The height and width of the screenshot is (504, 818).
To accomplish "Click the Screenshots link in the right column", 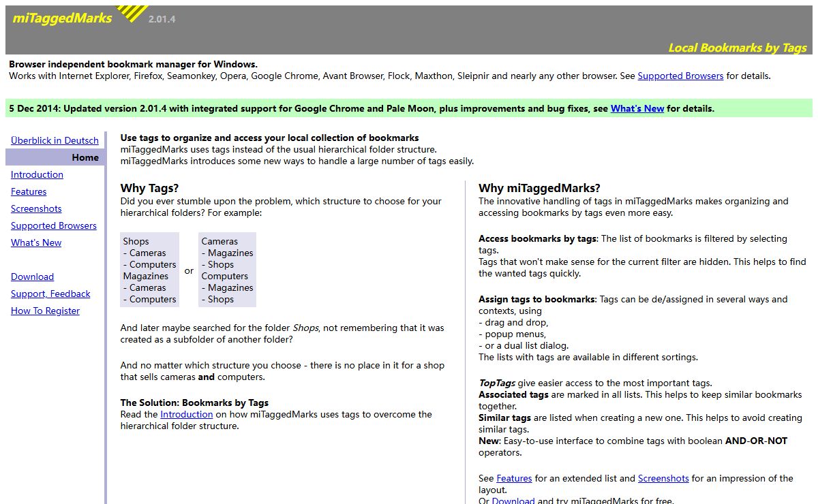I will tap(663, 478).
